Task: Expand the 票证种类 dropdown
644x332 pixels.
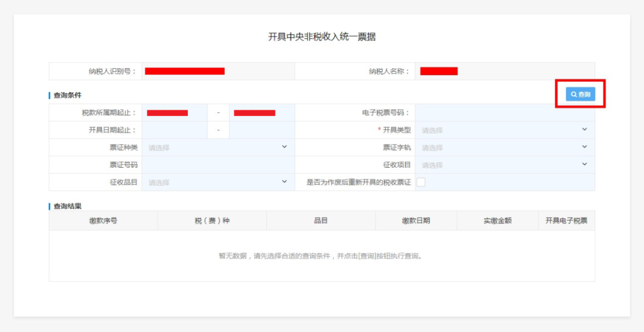Action: (x=218, y=147)
